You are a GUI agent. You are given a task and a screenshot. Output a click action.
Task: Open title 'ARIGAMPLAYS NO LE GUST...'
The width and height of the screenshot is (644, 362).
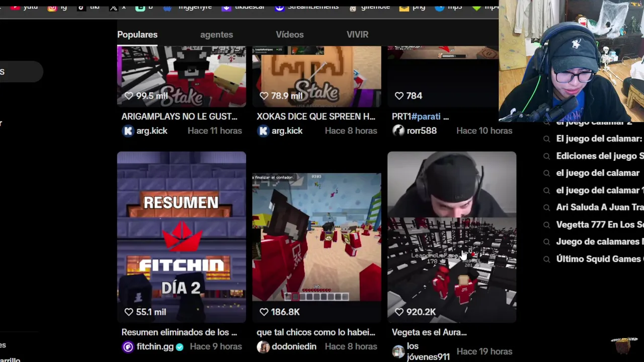pos(179,116)
